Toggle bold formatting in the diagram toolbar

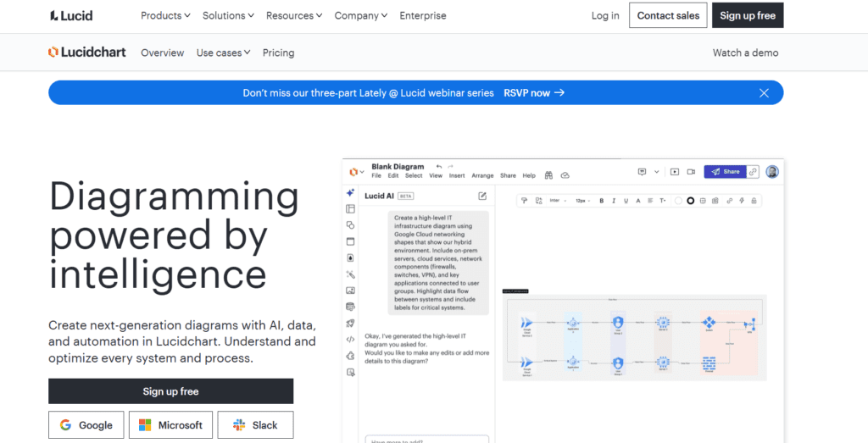coord(601,201)
